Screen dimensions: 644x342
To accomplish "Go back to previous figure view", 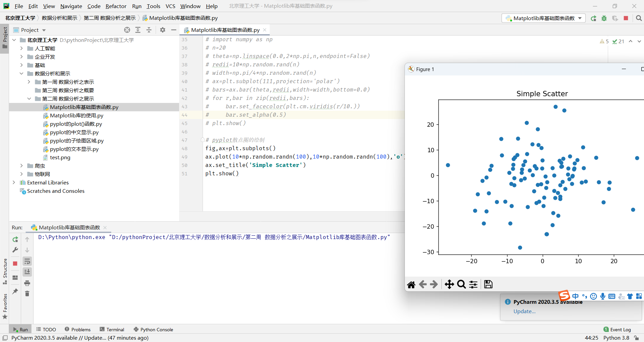I will click(423, 284).
